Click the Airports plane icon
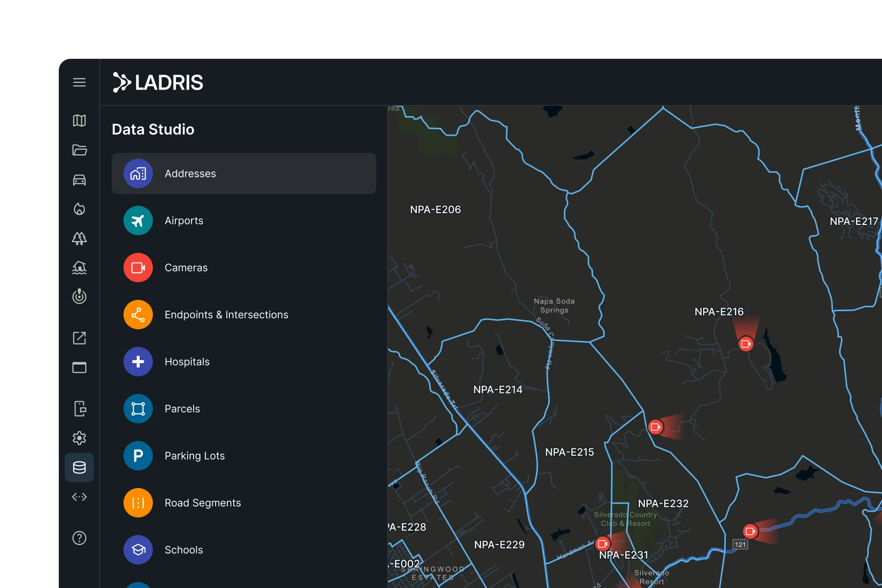The width and height of the screenshot is (882, 588). 138,220
